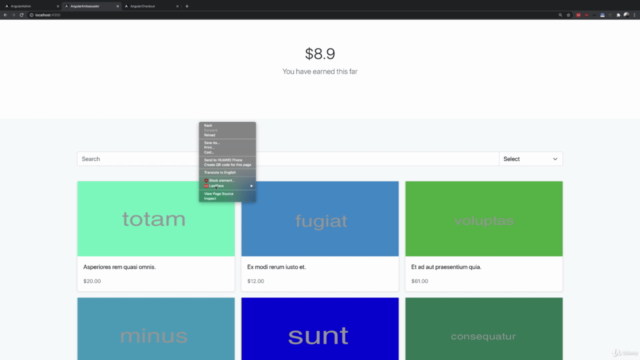This screenshot has height=360, width=640.
Task: Select Create QR code for this page
Action: pos(227,165)
